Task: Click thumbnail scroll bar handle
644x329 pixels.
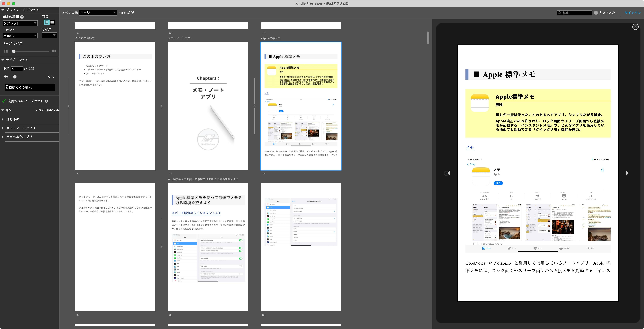Action: coord(428,37)
